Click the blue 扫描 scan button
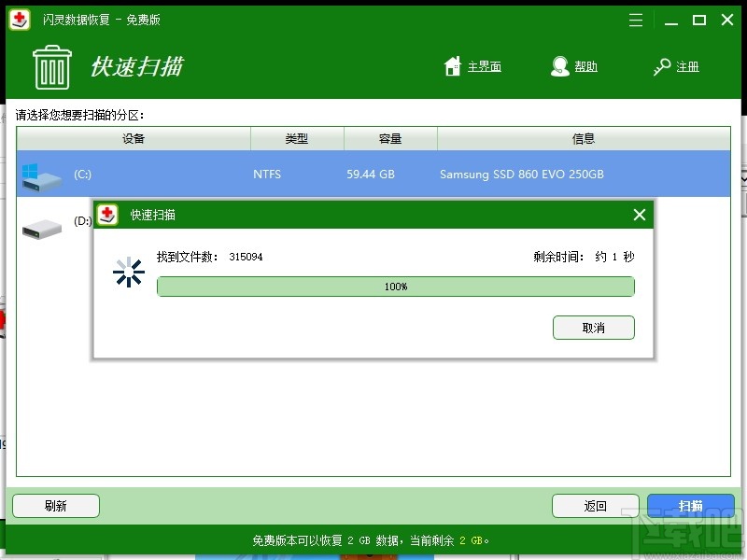The image size is (747, 560). pyautogui.click(x=691, y=506)
